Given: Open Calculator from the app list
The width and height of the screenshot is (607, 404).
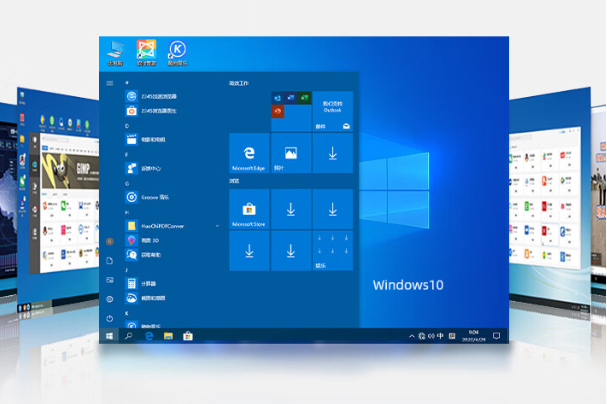Looking at the screenshot, I should click(145, 283).
